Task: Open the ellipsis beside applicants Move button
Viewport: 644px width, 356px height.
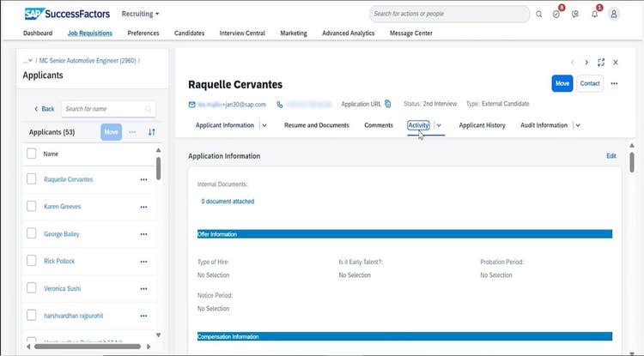Action: pos(132,132)
